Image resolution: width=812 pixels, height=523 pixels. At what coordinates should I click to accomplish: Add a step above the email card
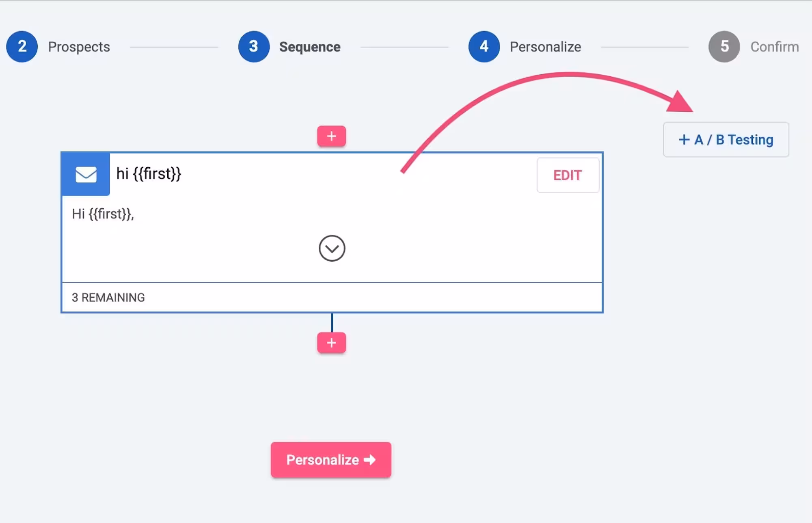[x=331, y=136]
